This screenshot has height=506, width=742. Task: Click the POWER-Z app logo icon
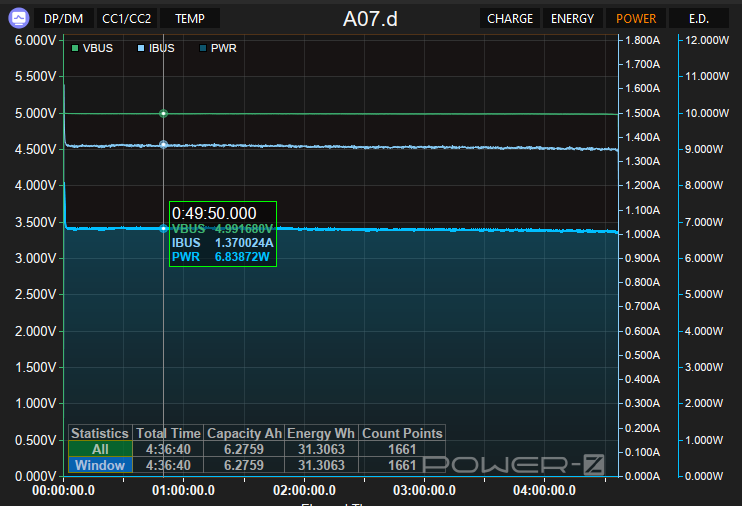[x=18, y=18]
